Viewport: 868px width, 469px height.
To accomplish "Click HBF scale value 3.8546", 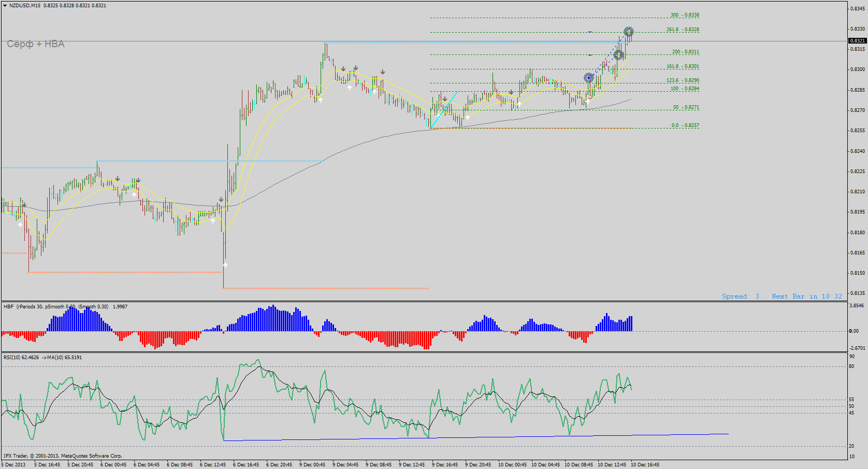I will click(x=857, y=306).
